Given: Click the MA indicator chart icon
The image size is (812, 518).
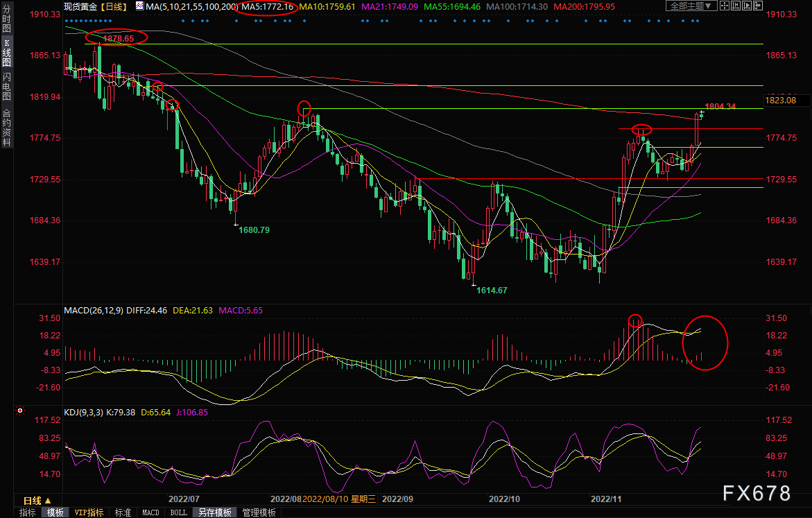Looking at the screenshot, I should coord(139,6).
